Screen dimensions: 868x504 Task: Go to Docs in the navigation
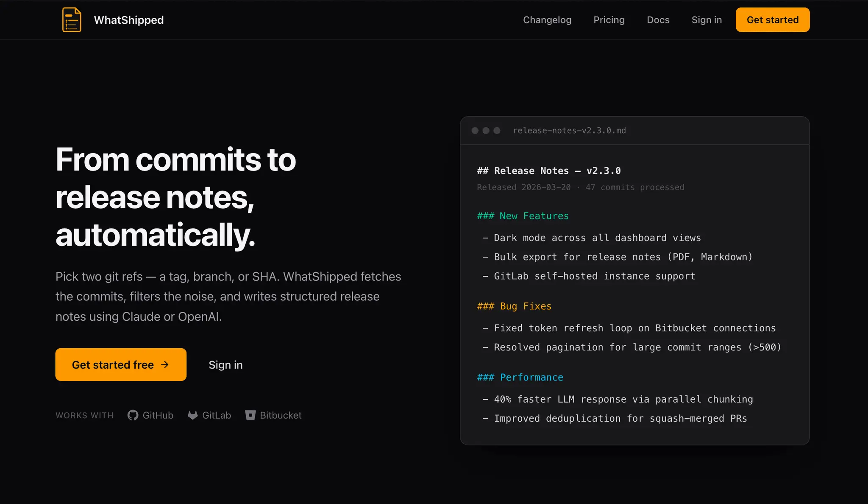click(658, 20)
